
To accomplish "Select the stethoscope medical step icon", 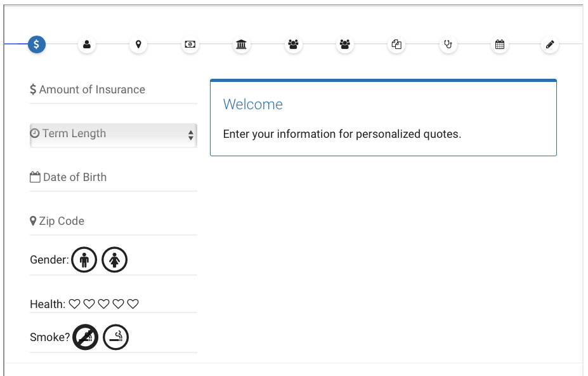I will tap(448, 44).
